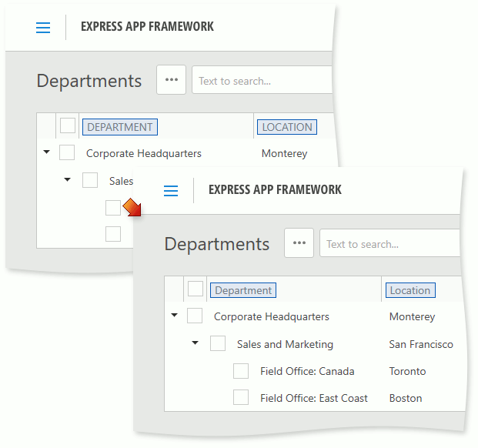Click the lowercase Department column header
Viewport: 478px width, 448px height.
tap(243, 290)
